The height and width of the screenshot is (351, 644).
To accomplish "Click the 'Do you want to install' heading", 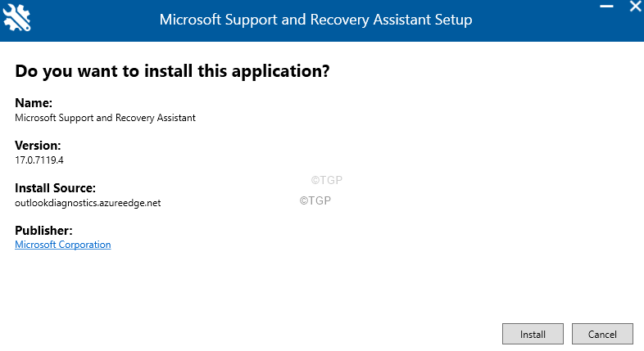I will point(172,71).
